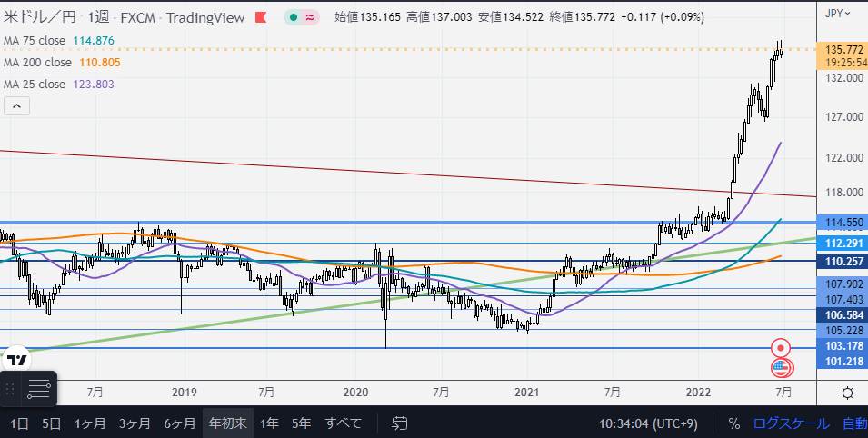
Task: Click the US flag event marker
Action: (x=781, y=366)
